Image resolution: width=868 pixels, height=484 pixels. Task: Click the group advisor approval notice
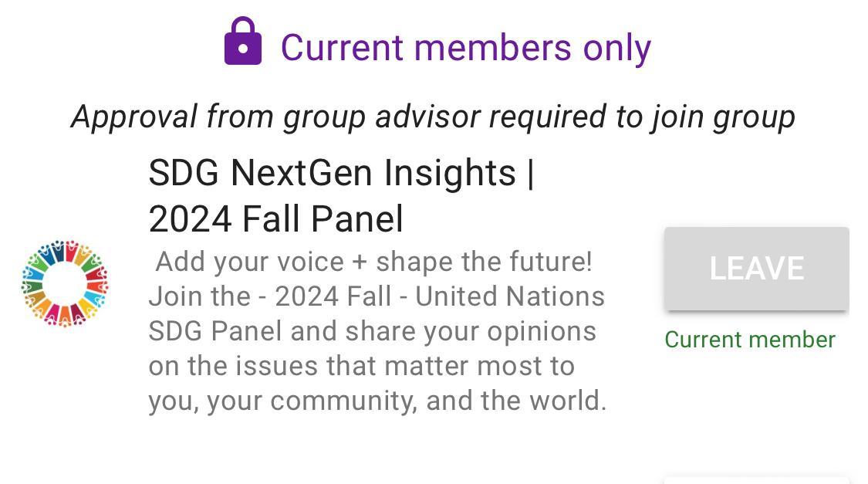(433, 117)
